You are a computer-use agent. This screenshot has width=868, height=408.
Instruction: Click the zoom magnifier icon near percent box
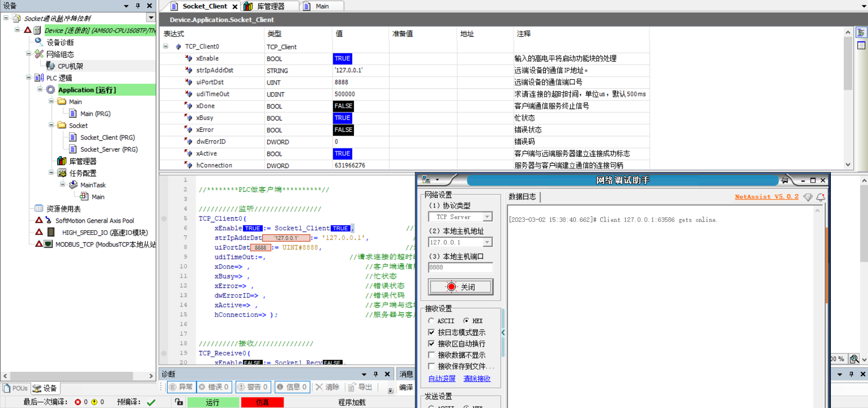pyautogui.click(x=854, y=359)
